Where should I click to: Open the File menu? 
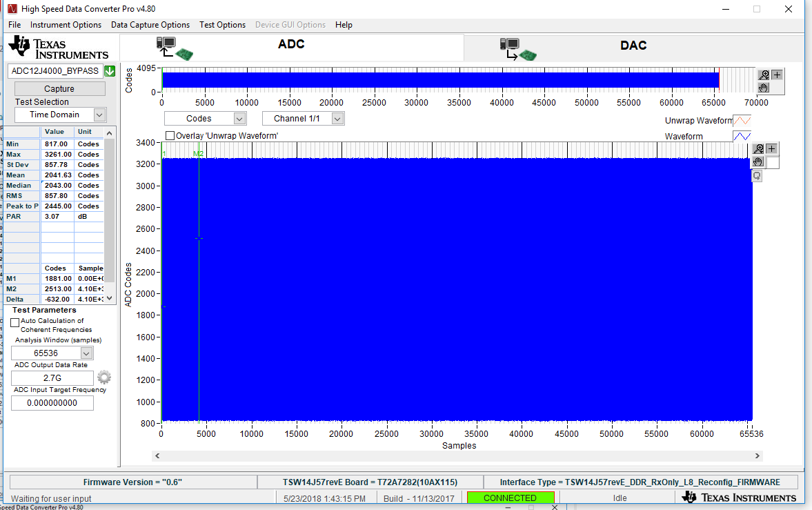click(x=14, y=25)
